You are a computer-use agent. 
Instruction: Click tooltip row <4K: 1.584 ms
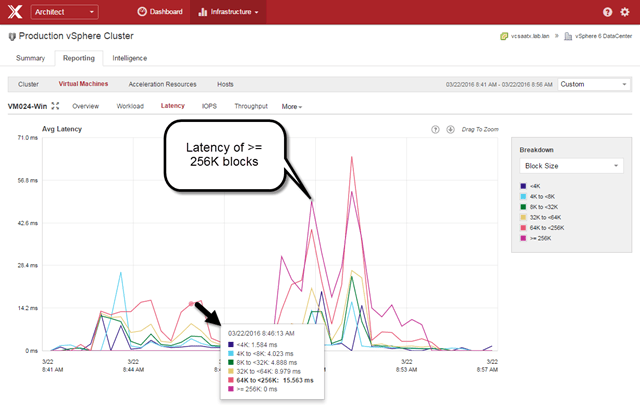[253, 345]
